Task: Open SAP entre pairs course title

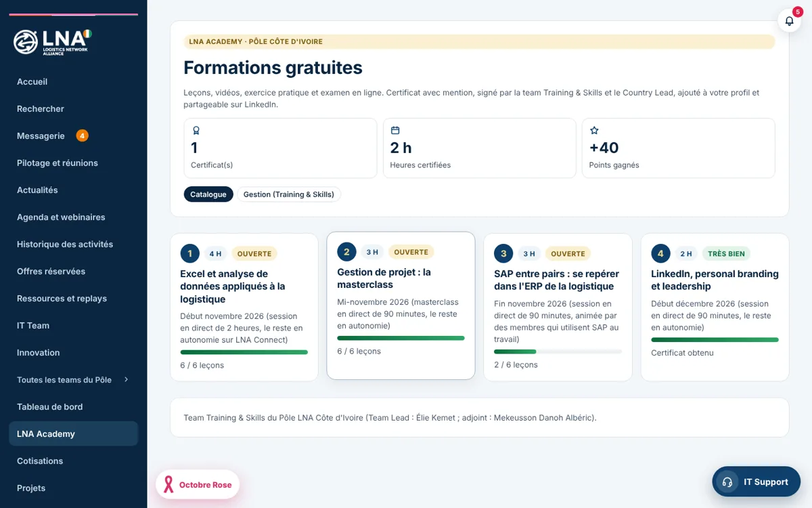Action: tap(557, 280)
